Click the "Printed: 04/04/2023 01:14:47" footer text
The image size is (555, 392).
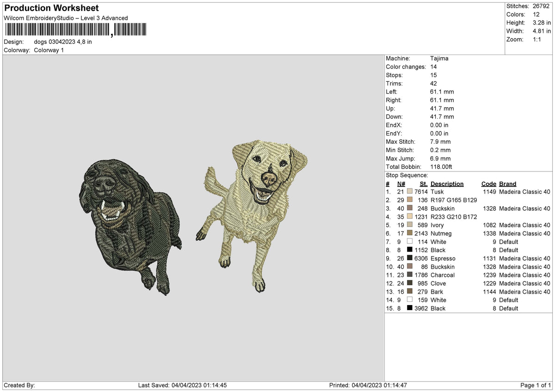368,385
